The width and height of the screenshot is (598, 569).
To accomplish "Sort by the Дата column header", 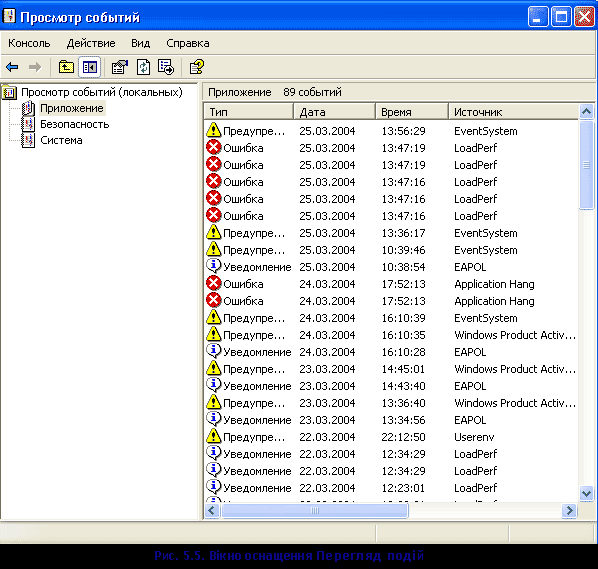I will click(334, 112).
